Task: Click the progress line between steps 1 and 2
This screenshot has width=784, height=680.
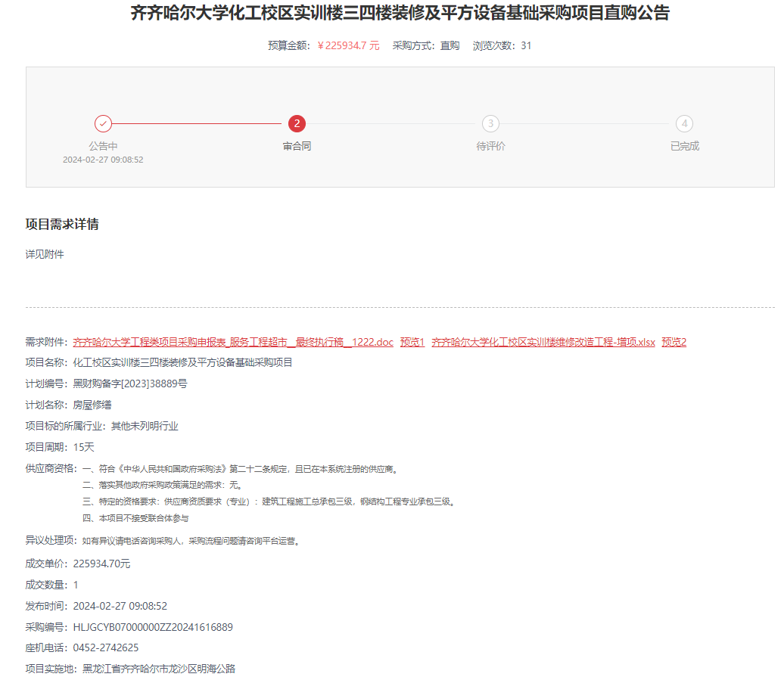Action: pos(197,123)
